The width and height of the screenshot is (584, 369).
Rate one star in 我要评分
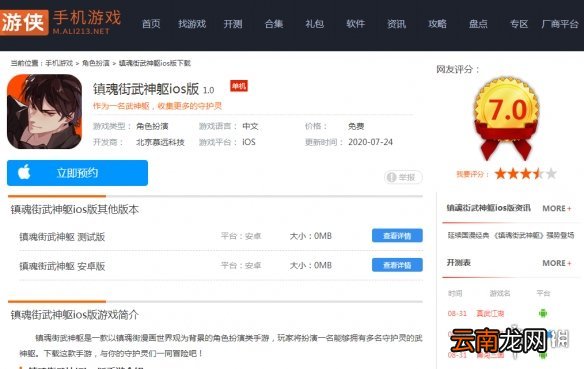coord(500,174)
